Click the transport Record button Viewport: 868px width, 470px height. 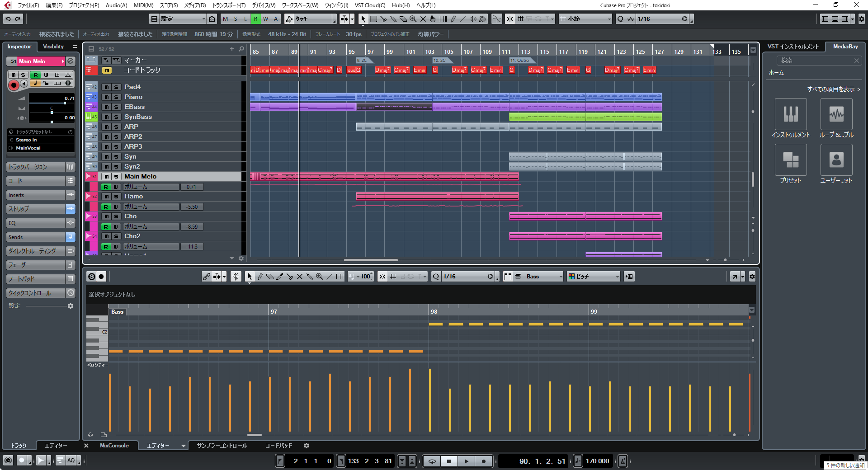pos(483,461)
